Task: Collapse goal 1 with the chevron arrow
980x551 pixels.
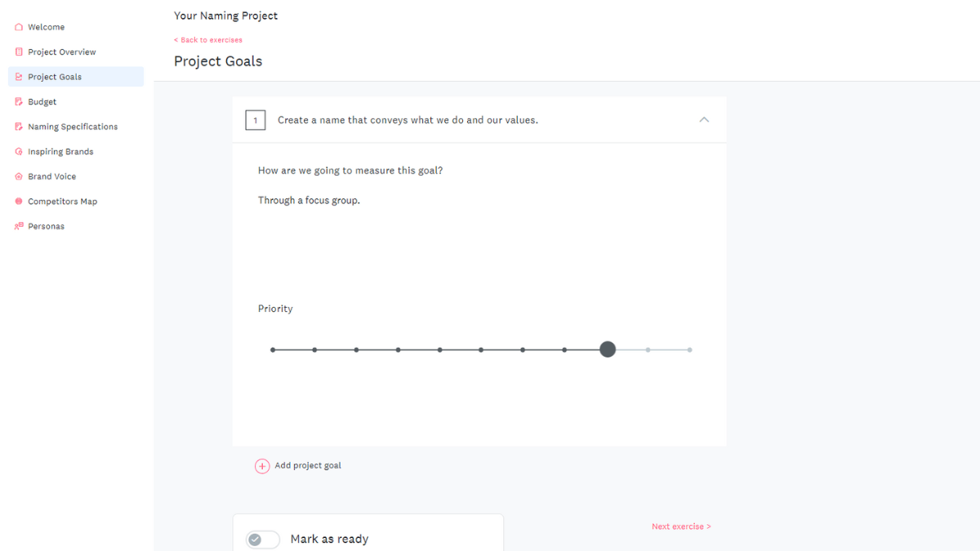Action: pyautogui.click(x=704, y=120)
